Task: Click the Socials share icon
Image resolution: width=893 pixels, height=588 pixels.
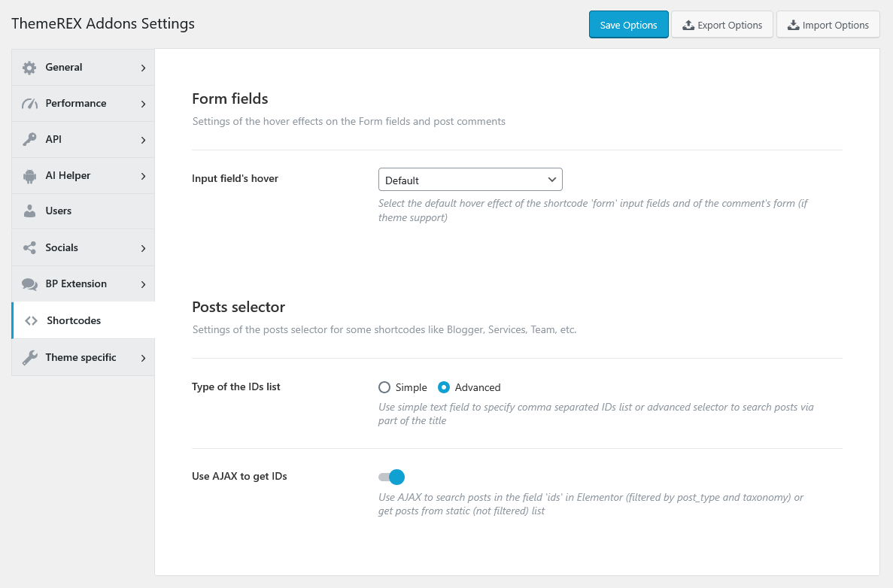Action: (29, 247)
